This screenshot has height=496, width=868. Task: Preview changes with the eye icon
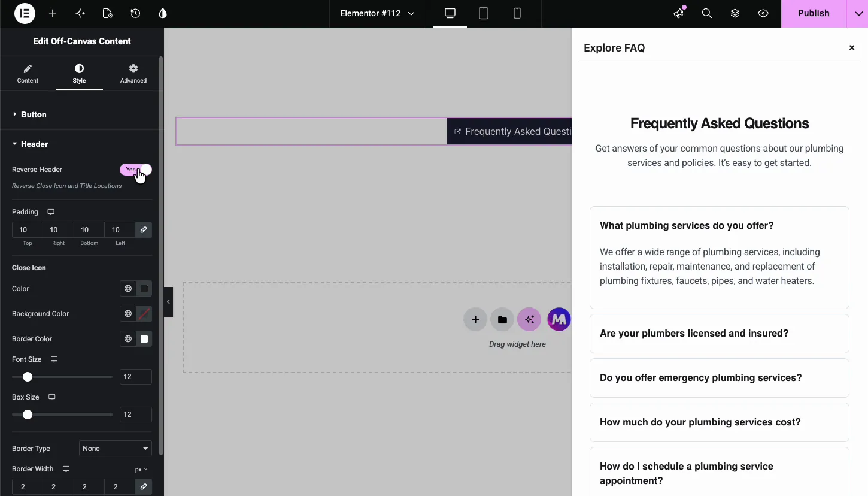763,13
